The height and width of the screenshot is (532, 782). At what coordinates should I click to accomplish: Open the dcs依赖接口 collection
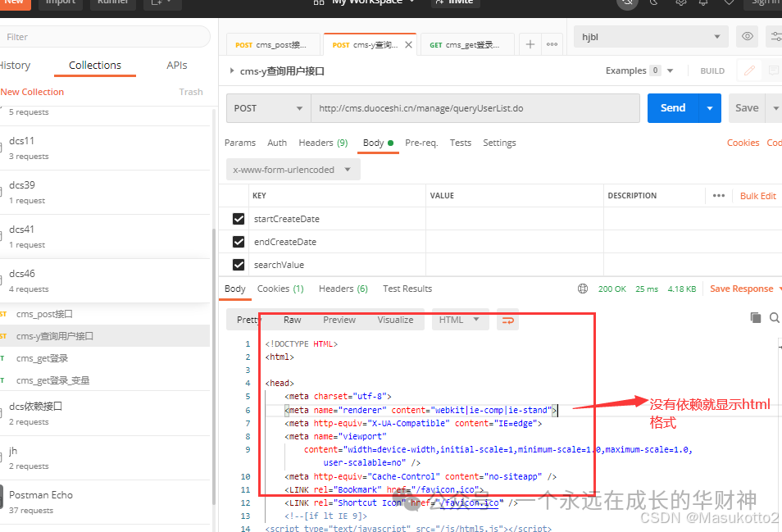point(105,413)
